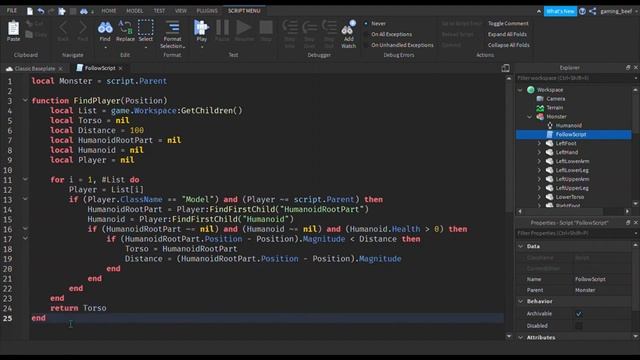Image resolution: width=640 pixels, height=360 pixels.
Task: Click the Play test icon
Action: (x=201, y=28)
